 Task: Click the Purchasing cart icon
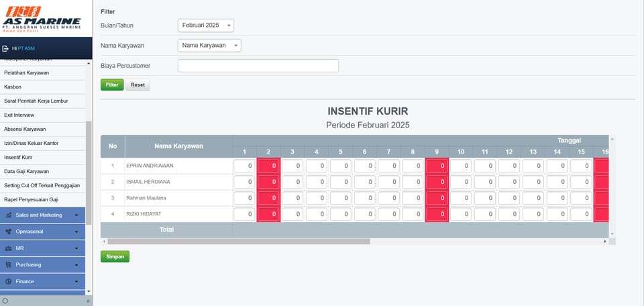coord(8,265)
